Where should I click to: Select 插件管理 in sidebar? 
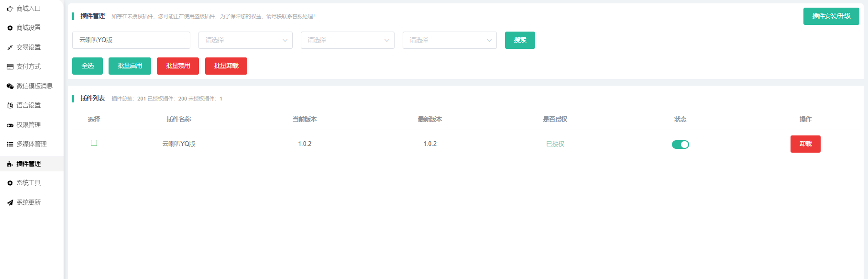pos(32,164)
